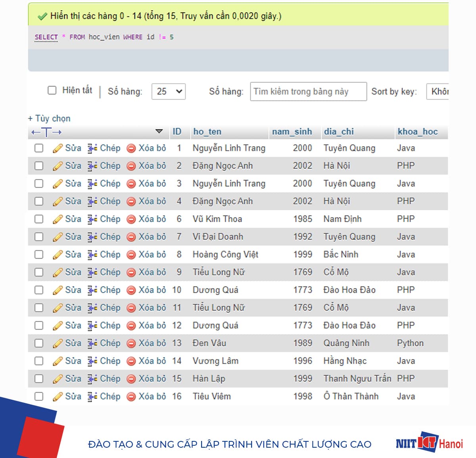
Task: Click the red delete icon for Hàn Lập row
Action: click(131, 379)
